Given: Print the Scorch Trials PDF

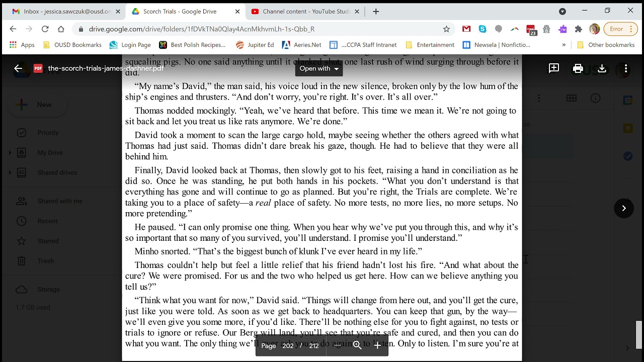Looking at the screenshot, I should pyautogui.click(x=578, y=68).
